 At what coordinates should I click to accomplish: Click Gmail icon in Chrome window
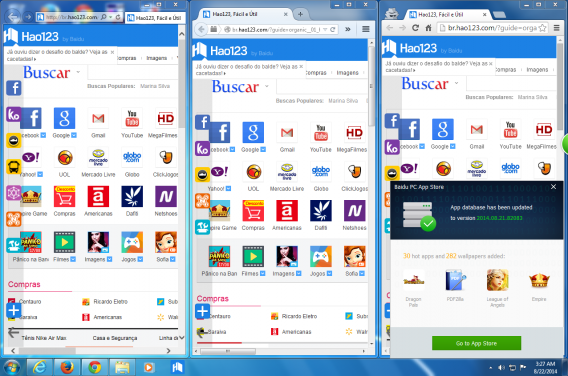[476, 129]
